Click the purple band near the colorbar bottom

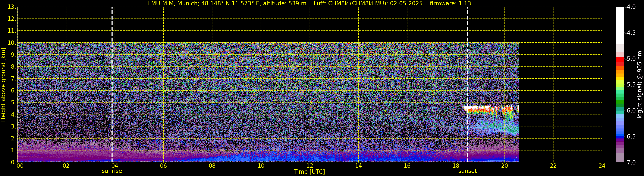[620, 142]
